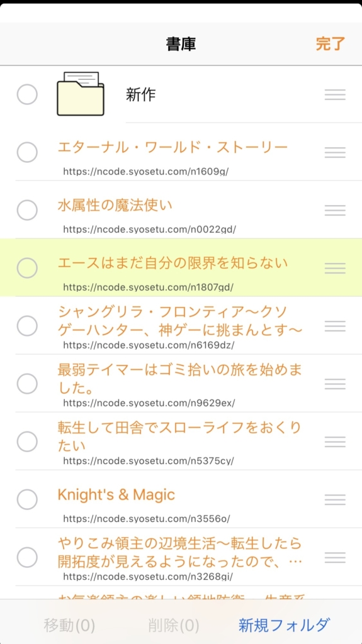Tap the 削除(0) delete button
The image size is (362, 644).
(174, 626)
